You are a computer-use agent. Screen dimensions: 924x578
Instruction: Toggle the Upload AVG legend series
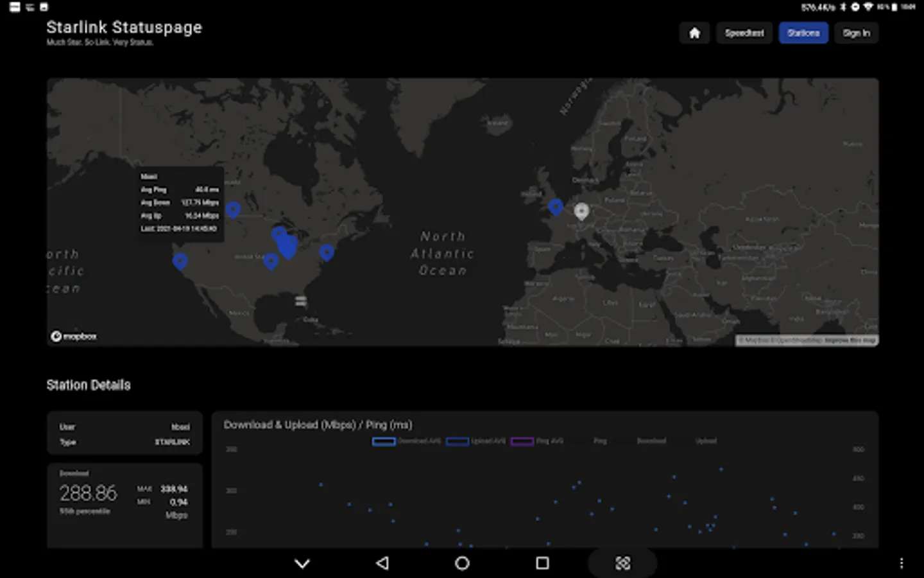click(x=475, y=441)
